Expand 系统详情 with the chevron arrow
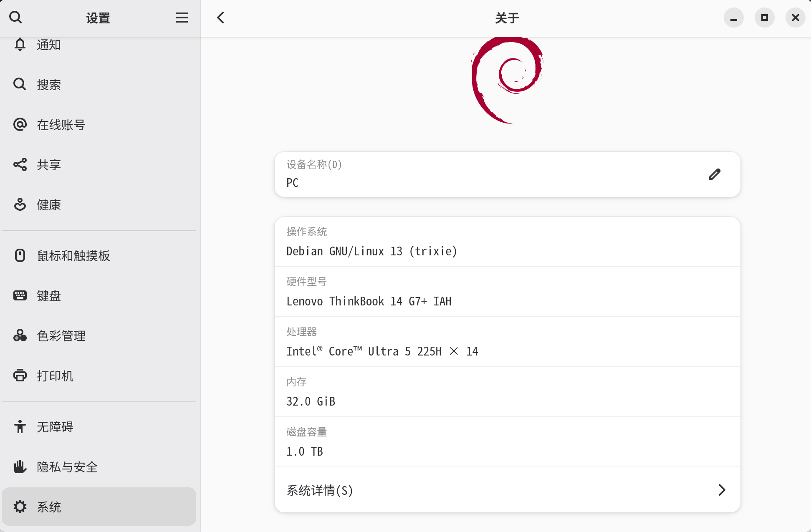Image resolution: width=811 pixels, height=532 pixels. [722, 490]
